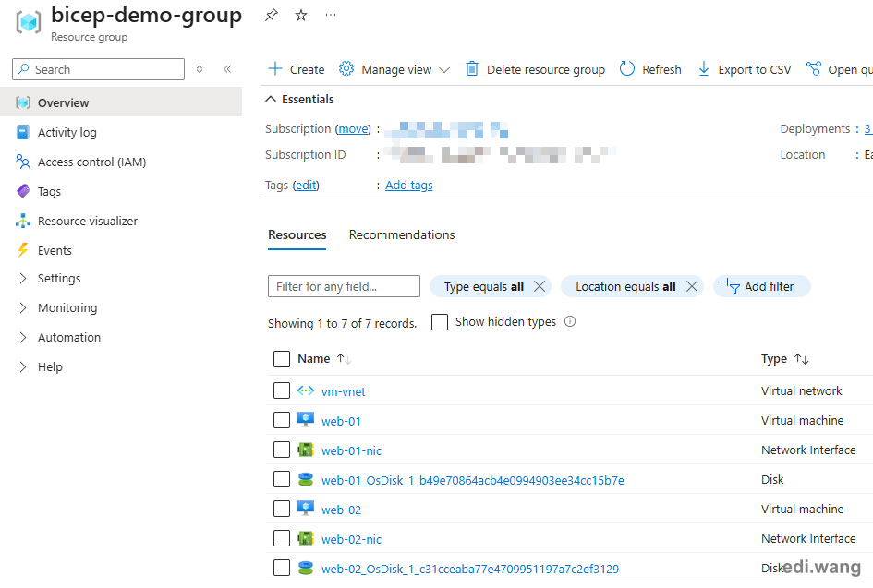The height and width of the screenshot is (588, 873).
Task: Open the web-01-nic resource link
Action: coord(351,450)
